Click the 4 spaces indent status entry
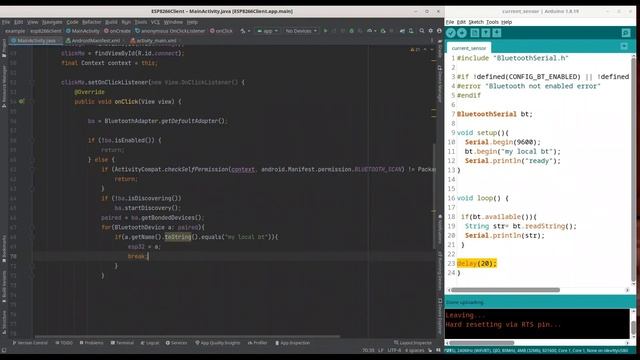Viewport: 640px width, 360px height. coord(414,350)
